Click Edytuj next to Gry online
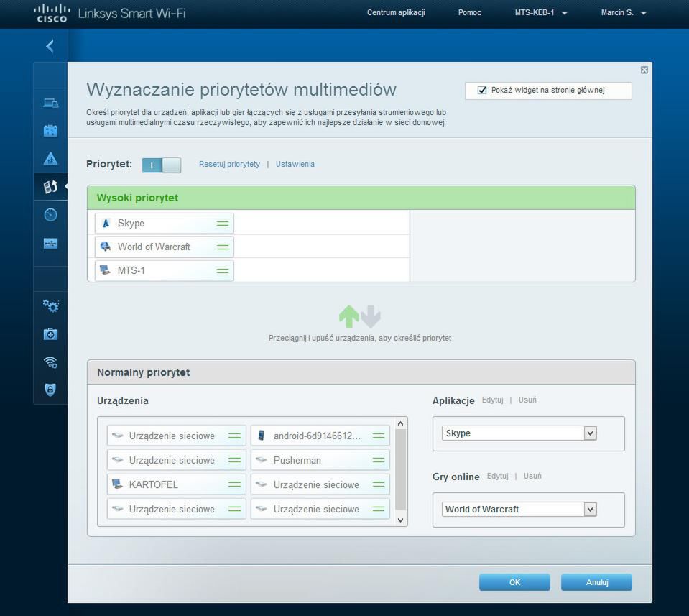The width and height of the screenshot is (689, 616). [x=497, y=476]
